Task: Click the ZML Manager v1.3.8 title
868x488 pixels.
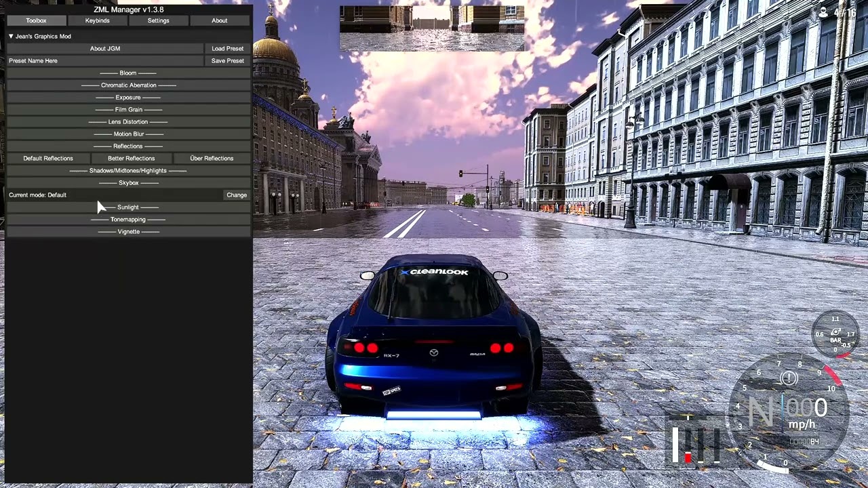Action: coord(128,9)
